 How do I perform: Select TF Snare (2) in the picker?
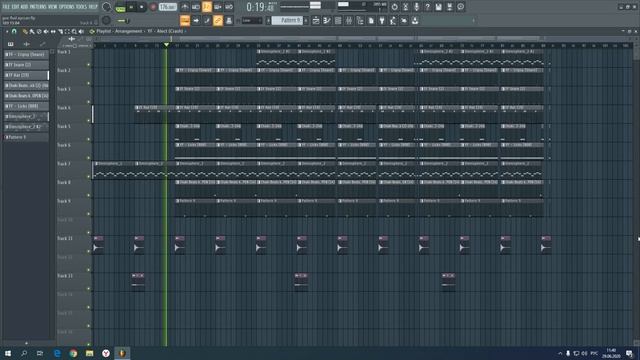coord(26,65)
